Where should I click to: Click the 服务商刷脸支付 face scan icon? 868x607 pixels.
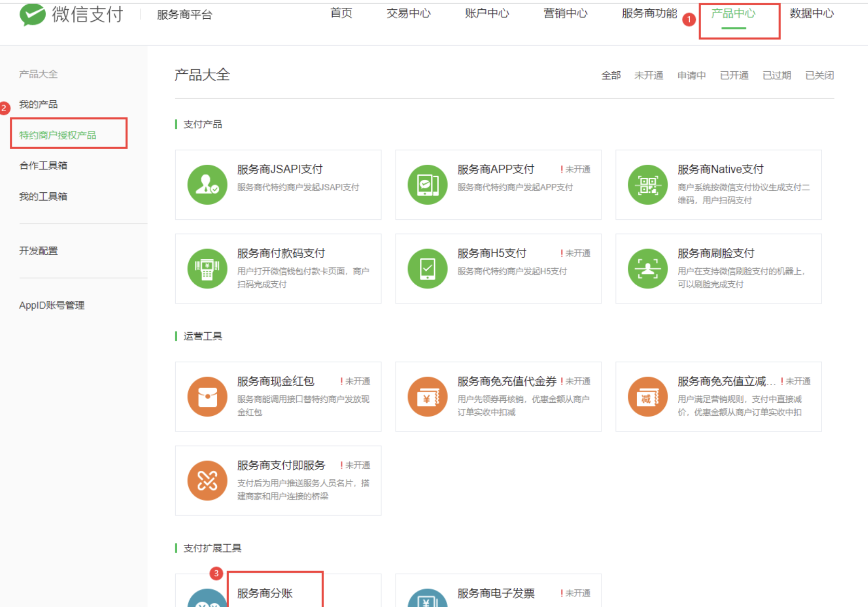point(648,269)
